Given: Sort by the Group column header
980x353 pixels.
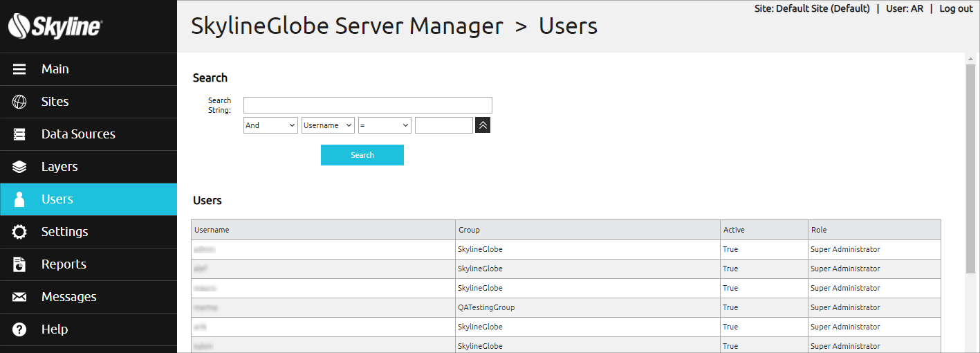Looking at the screenshot, I should (587, 230).
